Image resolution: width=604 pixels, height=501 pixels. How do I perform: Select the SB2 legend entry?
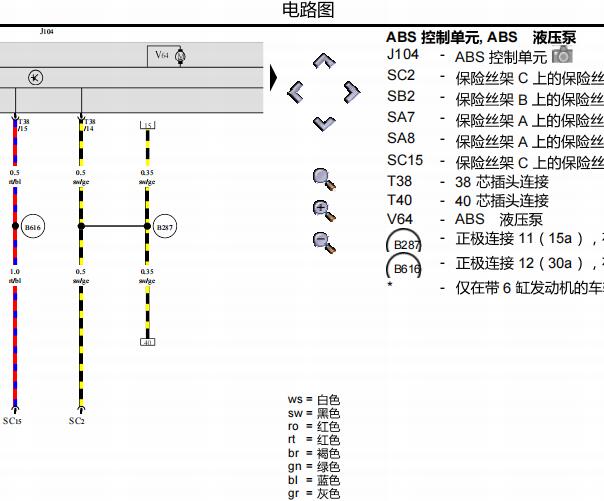coord(495,98)
